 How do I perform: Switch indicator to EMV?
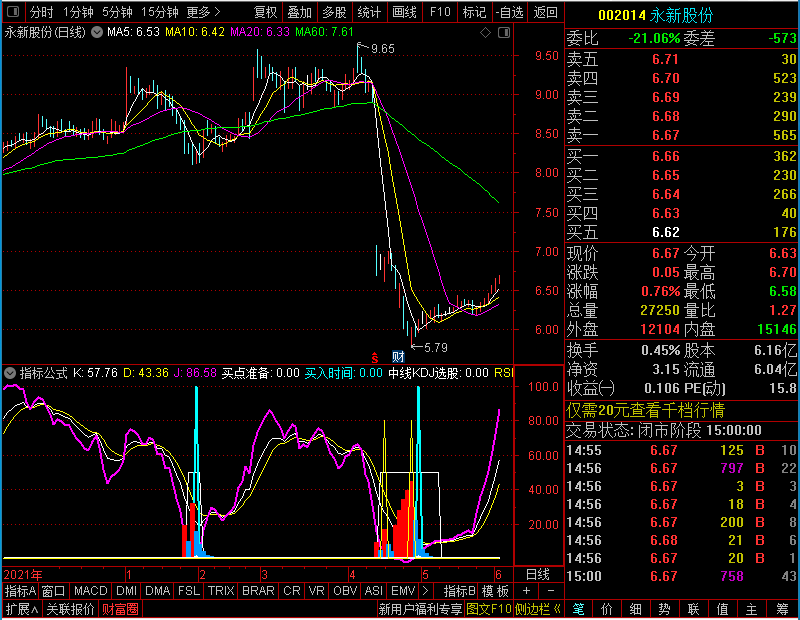[x=403, y=591]
